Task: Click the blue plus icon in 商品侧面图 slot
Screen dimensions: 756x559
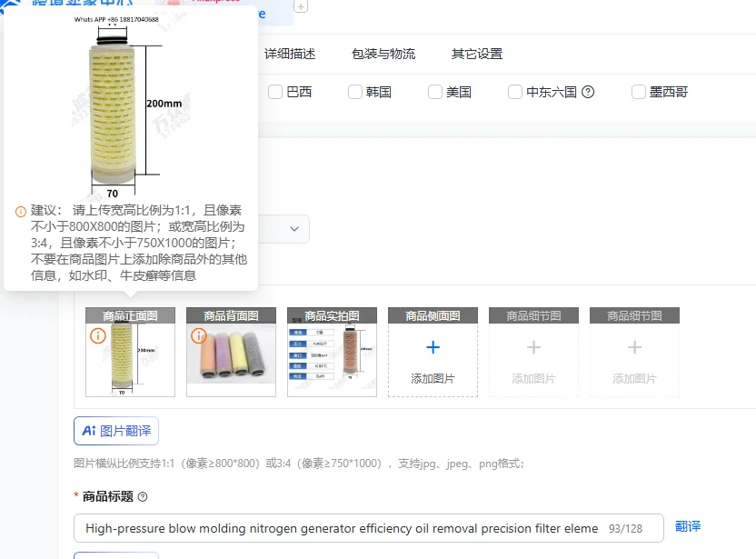Action: (x=433, y=347)
